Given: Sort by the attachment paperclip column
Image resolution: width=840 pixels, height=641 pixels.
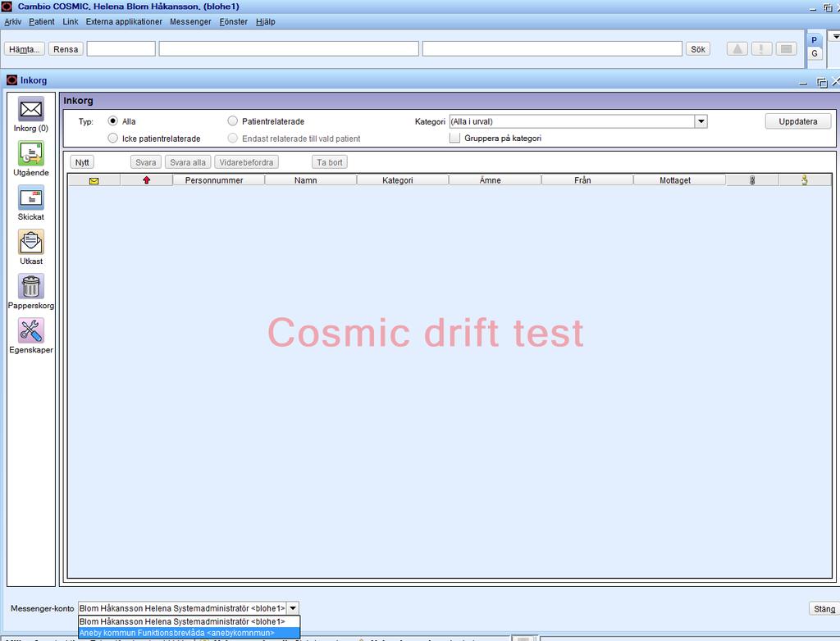Looking at the screenshot, I should coord(752,180).
